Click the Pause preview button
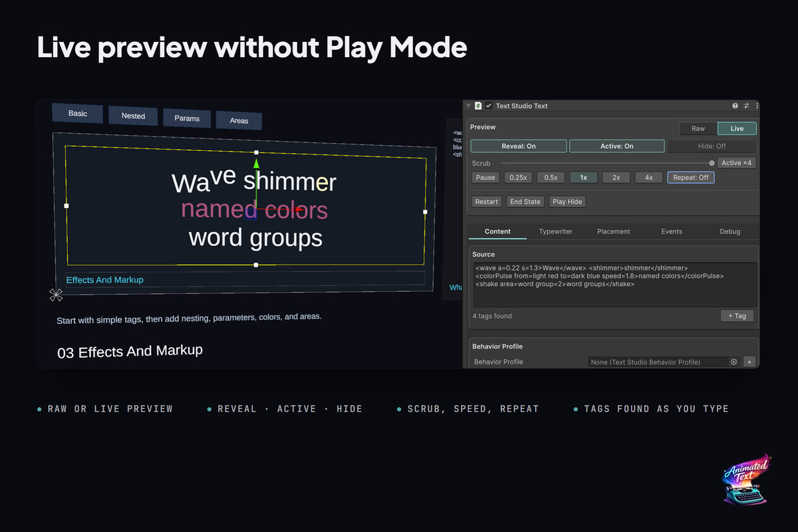Image resolution: width=798 pixels, height=532 pixels. coord(485,178)
